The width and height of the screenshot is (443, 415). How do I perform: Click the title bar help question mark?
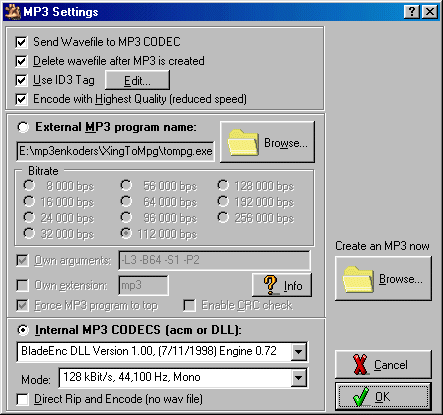pyautogui.click(x=412, y=12)
